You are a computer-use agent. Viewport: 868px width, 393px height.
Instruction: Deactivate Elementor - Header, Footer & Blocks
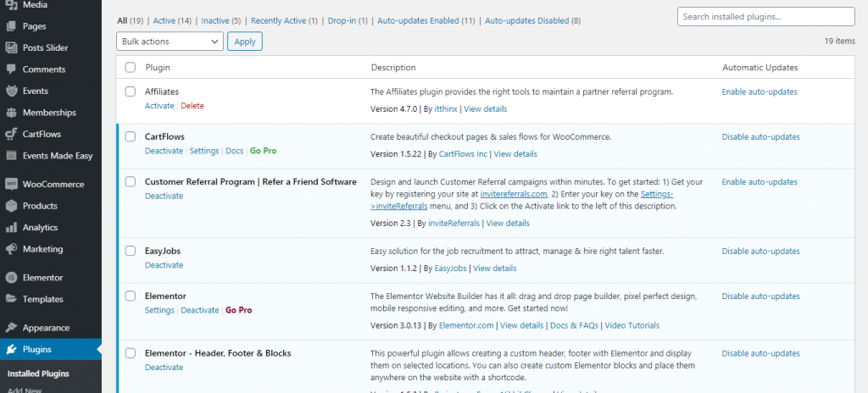pos(164,367)
